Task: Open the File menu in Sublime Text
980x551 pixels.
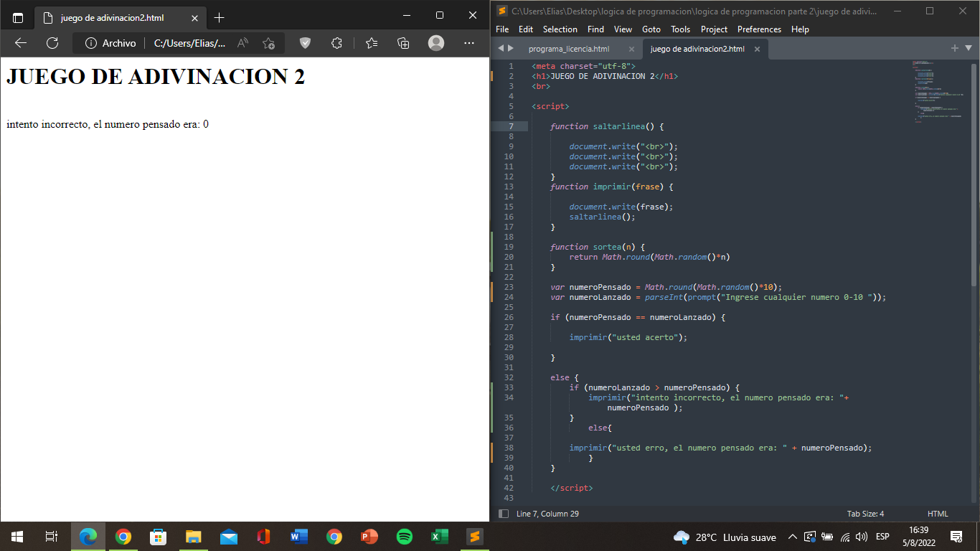Action: [502, 29]
